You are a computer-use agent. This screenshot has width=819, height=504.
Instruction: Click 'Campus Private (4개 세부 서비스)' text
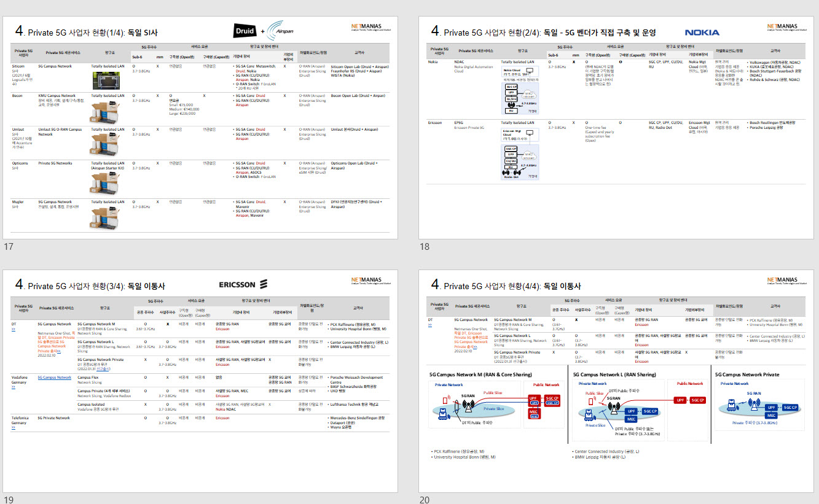tap(103, 390)
